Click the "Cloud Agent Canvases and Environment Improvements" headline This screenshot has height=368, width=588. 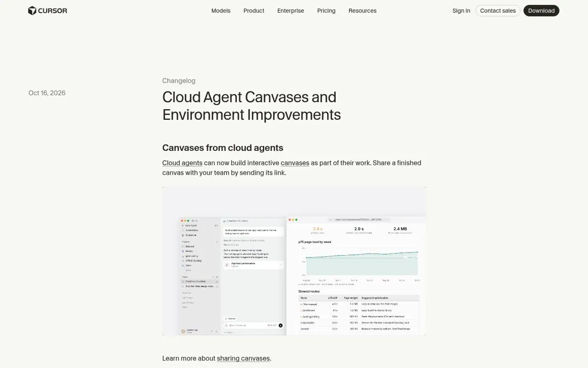point(251,106)
